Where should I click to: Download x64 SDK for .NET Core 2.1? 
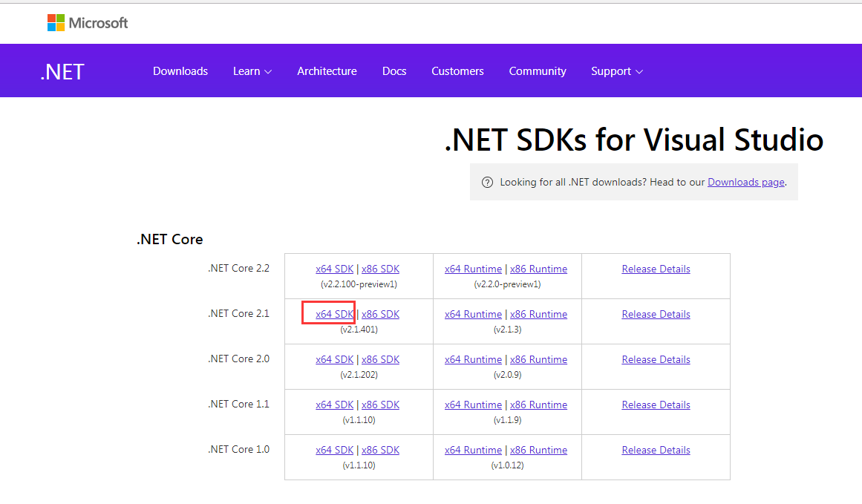[334, 314]
